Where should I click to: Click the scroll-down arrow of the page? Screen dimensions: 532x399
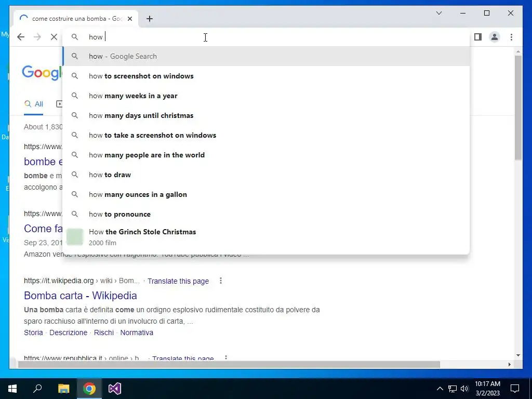(518, 355)
